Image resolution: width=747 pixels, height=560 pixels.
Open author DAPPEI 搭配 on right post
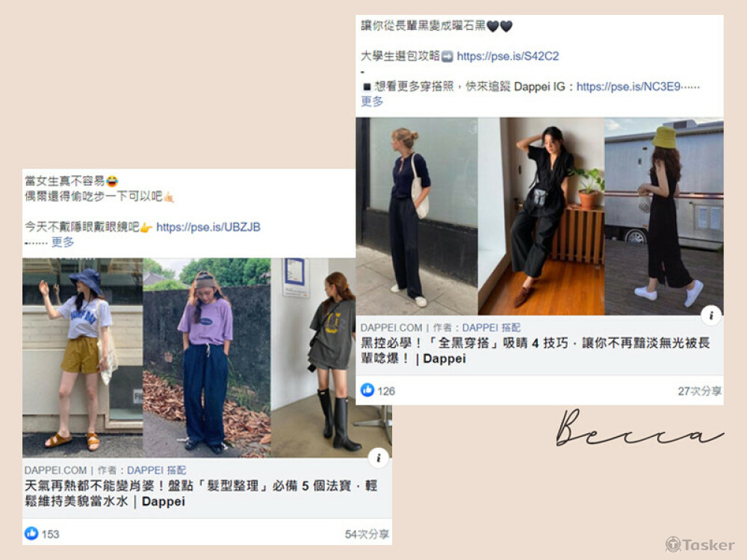click(492, 328)
